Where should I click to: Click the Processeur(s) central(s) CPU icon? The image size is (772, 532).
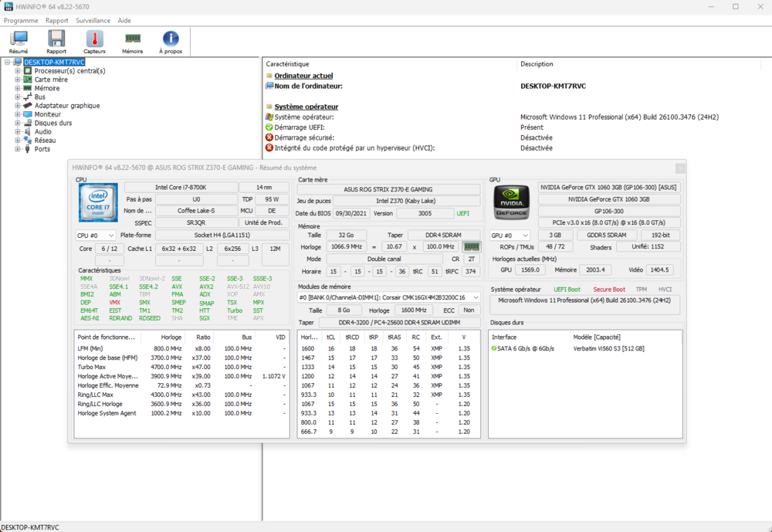pos(28,71)
